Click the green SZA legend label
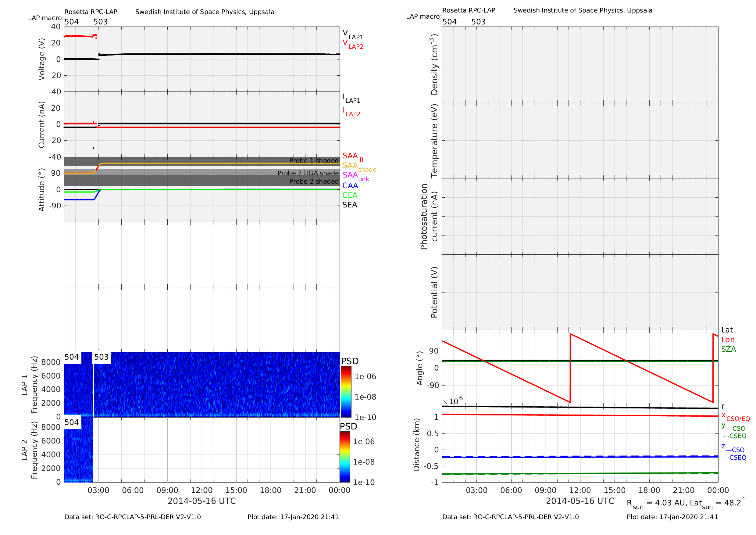Viewport: 756px width, 535px height. (729, 349)
